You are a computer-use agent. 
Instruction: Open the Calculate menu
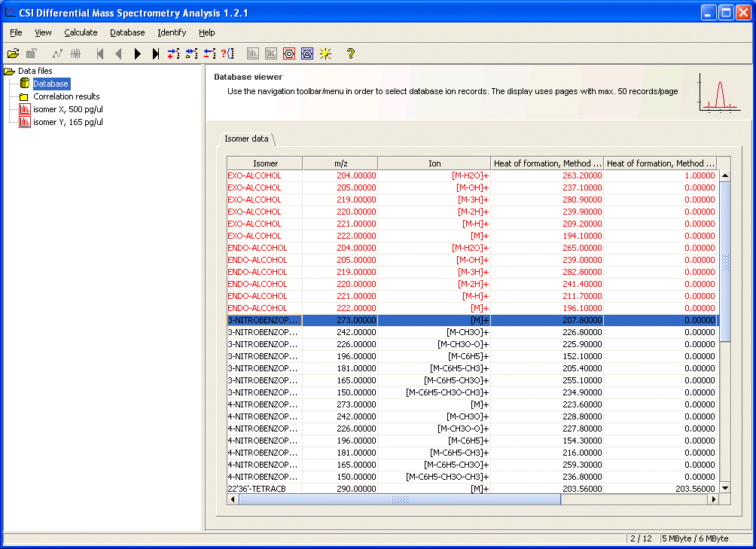(x=81, y=32)
